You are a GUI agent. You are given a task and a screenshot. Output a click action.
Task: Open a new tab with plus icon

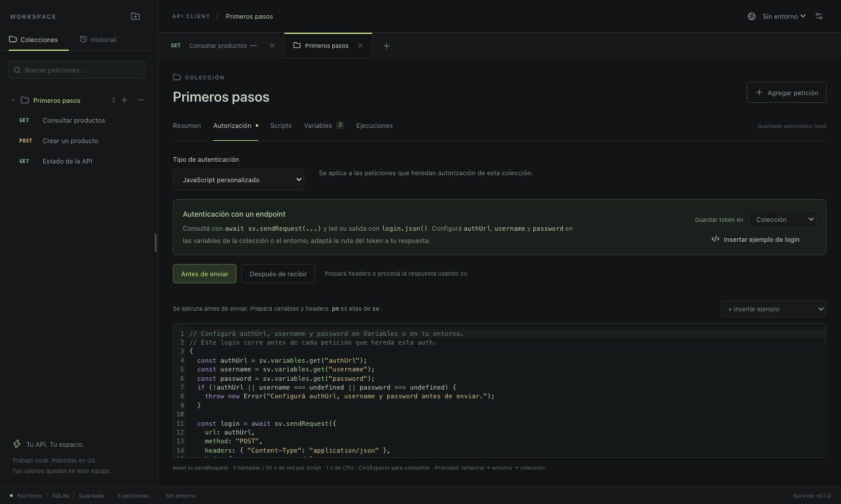tap(387, 46)
